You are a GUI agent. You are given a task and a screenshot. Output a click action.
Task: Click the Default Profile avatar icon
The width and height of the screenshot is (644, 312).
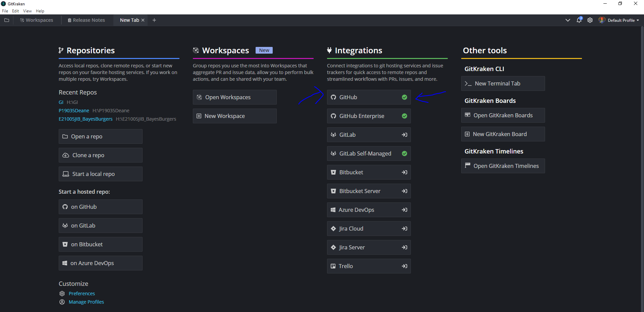point(602,20)
